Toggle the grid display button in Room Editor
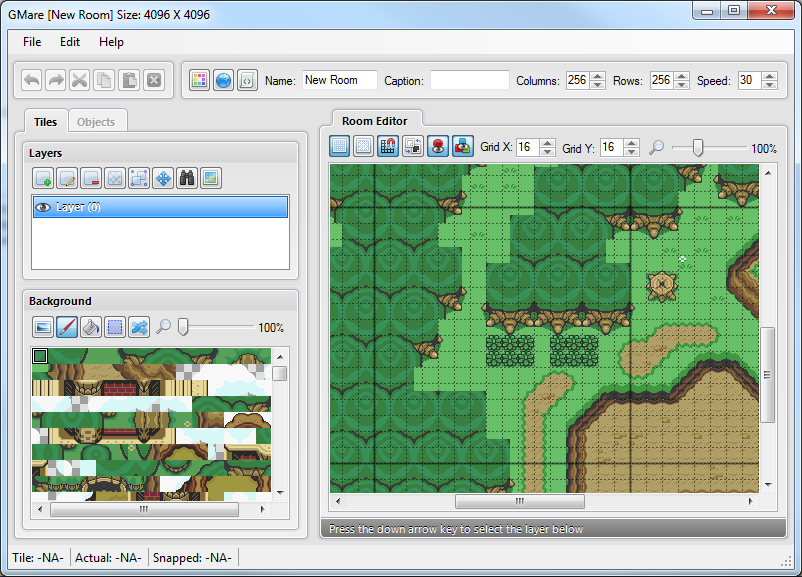This screenshot has width=802, height=577. tap(339, 147)
